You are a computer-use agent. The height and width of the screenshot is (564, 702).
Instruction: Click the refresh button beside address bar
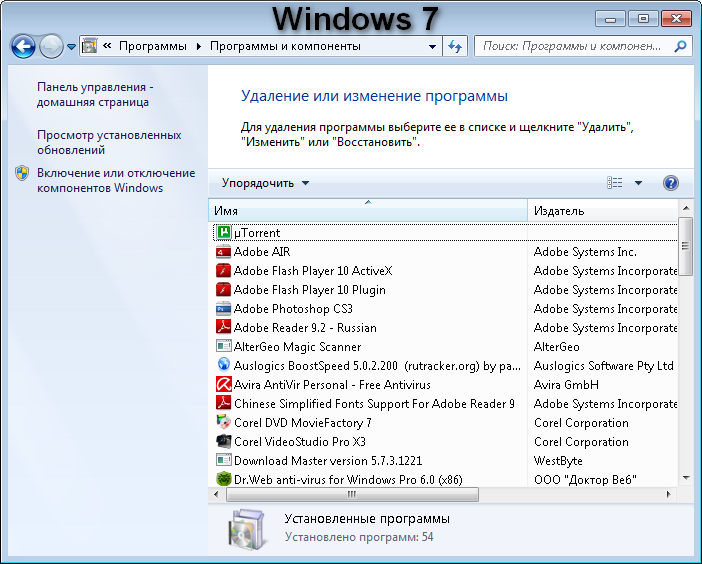coord(456,46)
